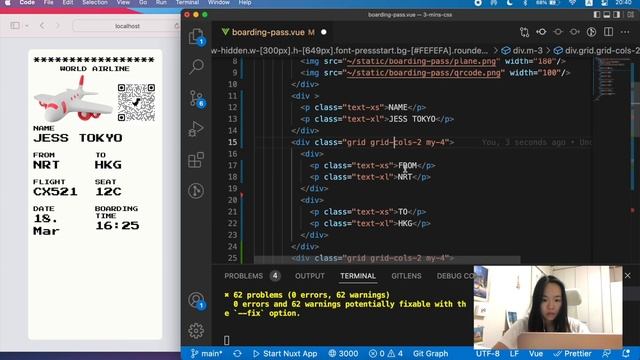Click the plane.png image path link
This screenshot has height=360, width=640.
tap(421, 61)
